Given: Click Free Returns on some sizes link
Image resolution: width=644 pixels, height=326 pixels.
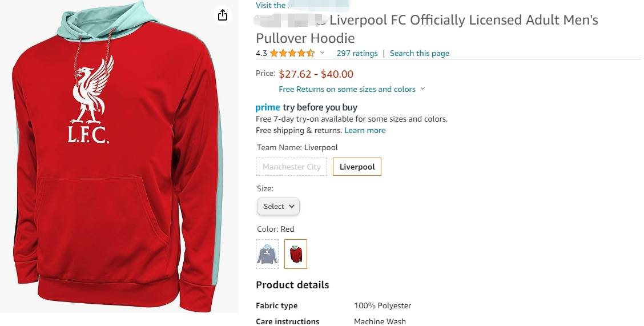Looking at the screenshot, I should coord(347,89).
